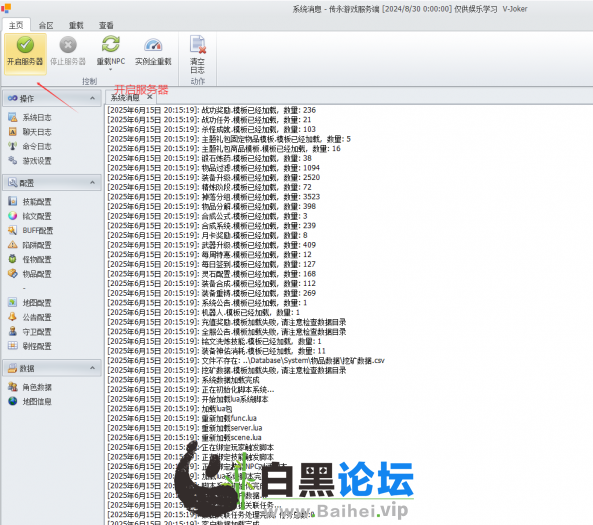Select the 开始加载lua系统脚本 log line
Viewport: 593px width, 525px height.
[188, 399]
